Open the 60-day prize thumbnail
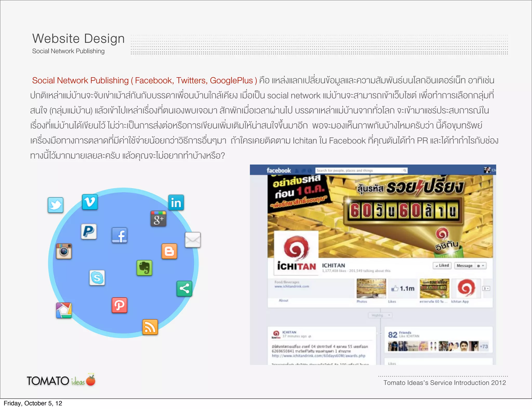The height and width of the screenshot is (409, 532). point(434,288)
